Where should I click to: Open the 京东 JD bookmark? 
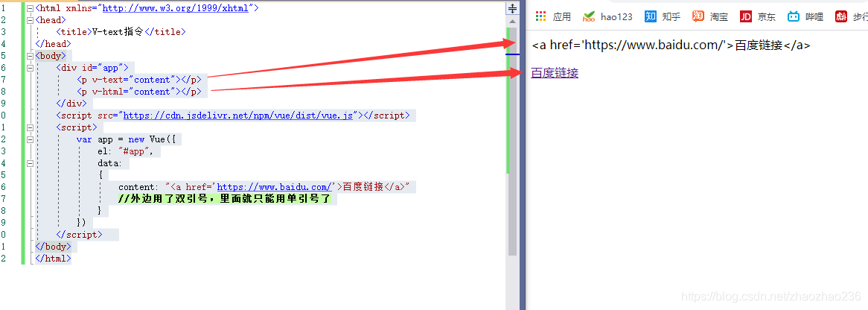point(758,16)
